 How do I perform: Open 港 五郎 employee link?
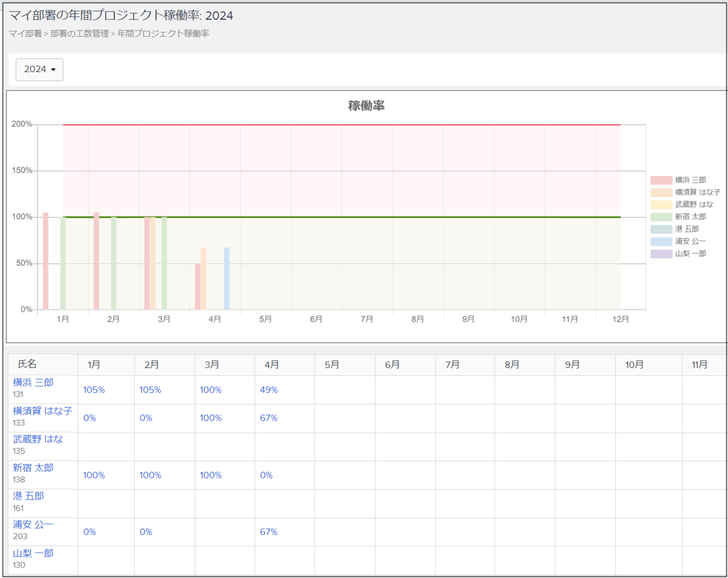pyautogui.click(x=28, y=496)
